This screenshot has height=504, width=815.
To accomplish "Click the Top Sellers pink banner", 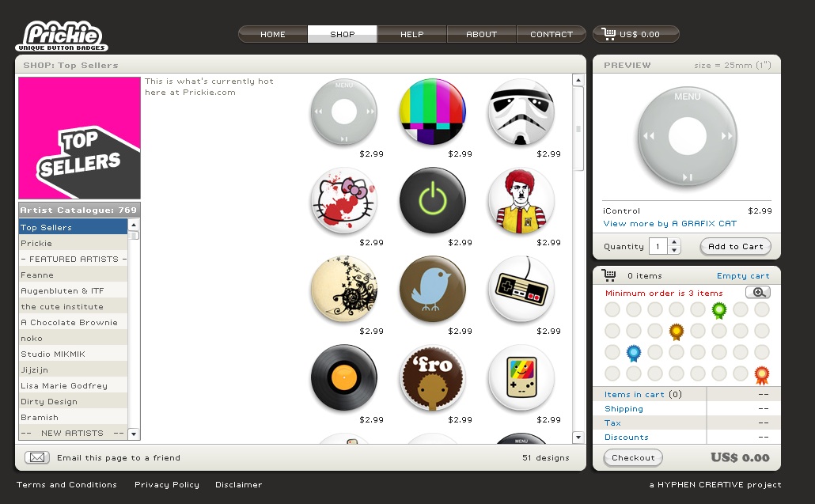I will tap(80, 138).
